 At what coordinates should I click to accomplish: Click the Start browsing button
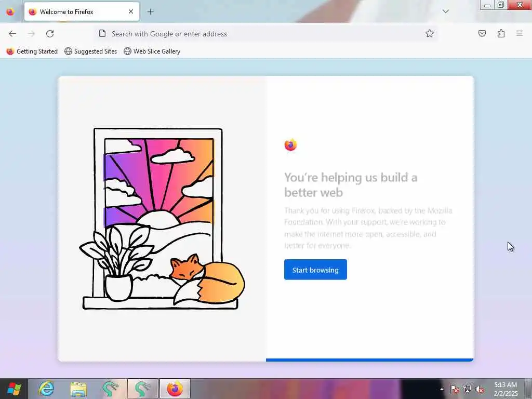coord(315,270)
